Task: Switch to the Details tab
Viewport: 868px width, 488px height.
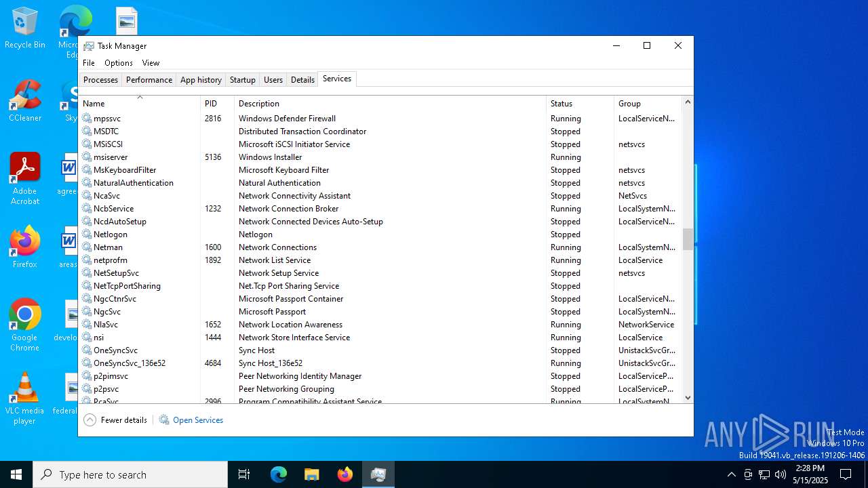Action: tap(302, 80)
